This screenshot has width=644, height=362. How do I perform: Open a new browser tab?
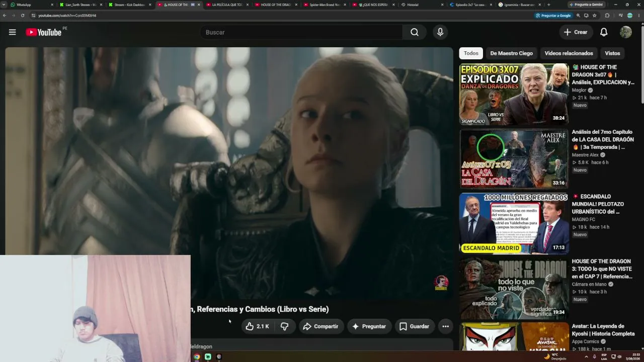point(548,5)
